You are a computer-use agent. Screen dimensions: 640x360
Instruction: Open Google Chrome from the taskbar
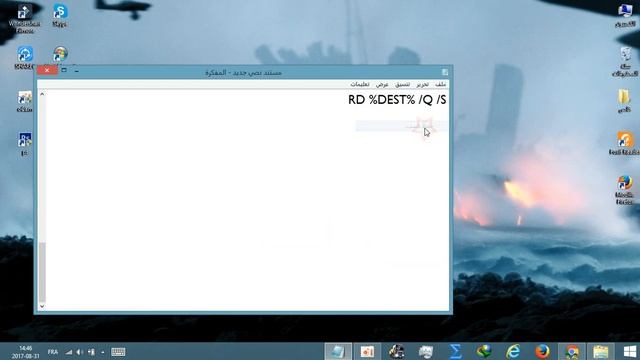click(x=571, y=351)
